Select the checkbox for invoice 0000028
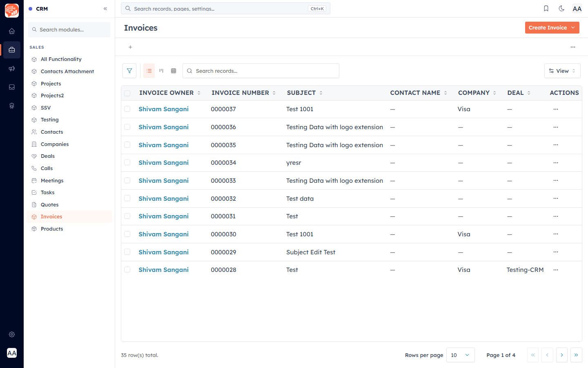The image size is (588, 368). (127, 270)
